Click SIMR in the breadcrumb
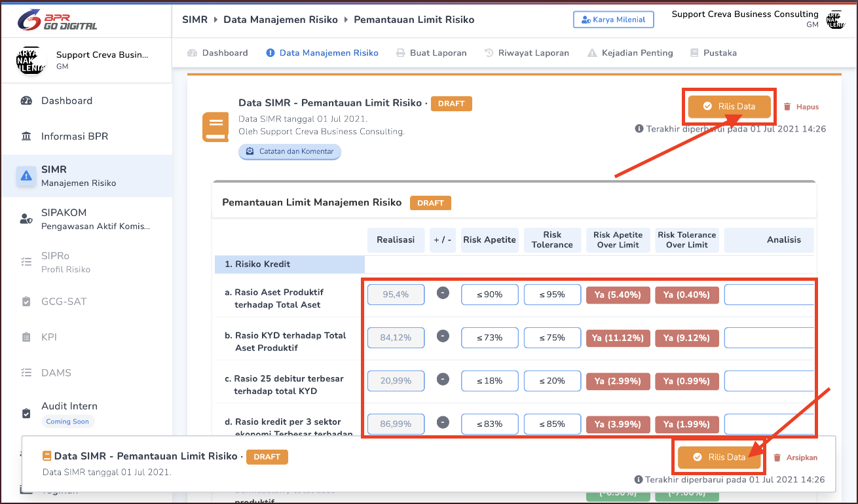 195,20
